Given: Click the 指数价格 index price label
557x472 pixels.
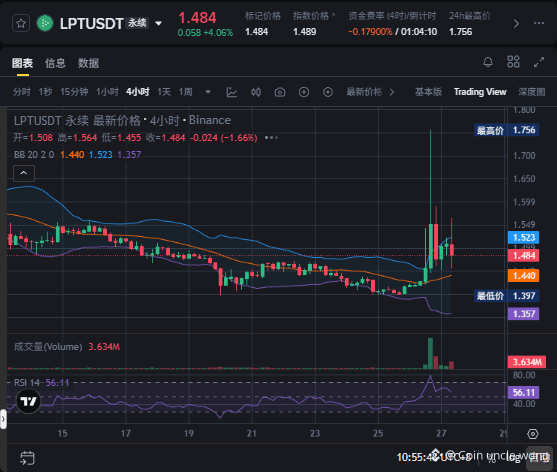Looking at the screenshot, I should pos(311,16).
